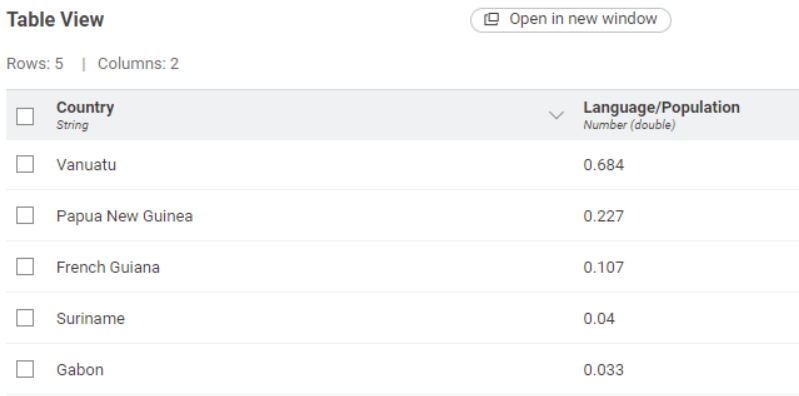Image resolution: width=799 pixels, height=396 pixels.
Task: Click the 0.04 value cell
Action: point(599,319)
